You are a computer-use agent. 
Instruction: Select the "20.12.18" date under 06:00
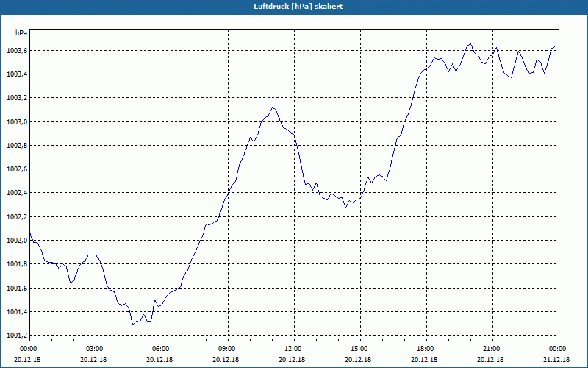(160, 360)
